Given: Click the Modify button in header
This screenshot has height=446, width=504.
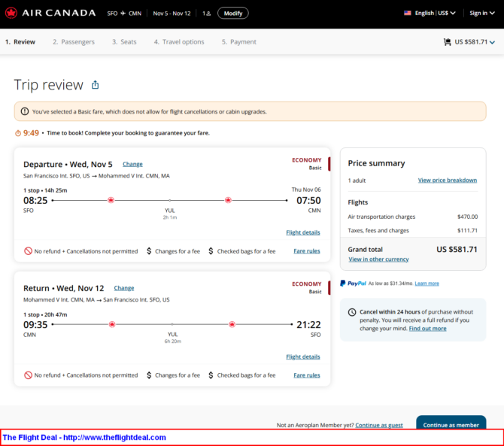Looking at the screenshot, I should [233, 14].
